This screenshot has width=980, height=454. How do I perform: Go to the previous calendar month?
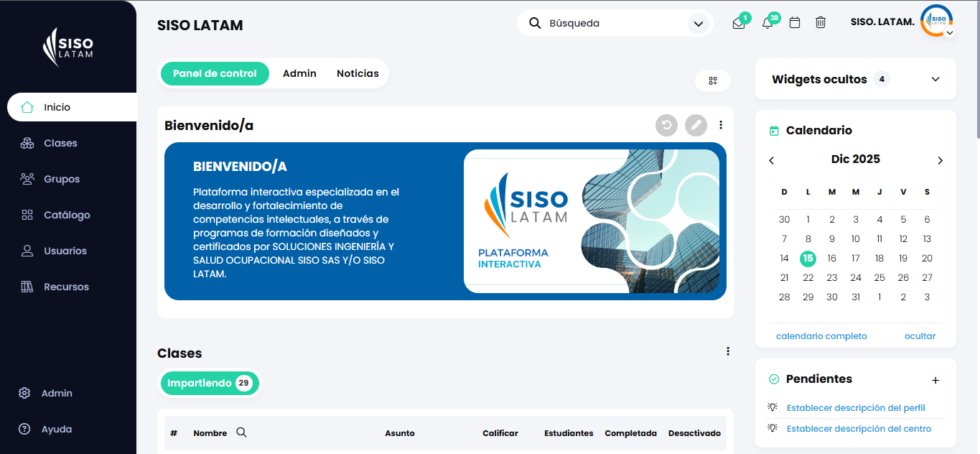coord(772,160)
